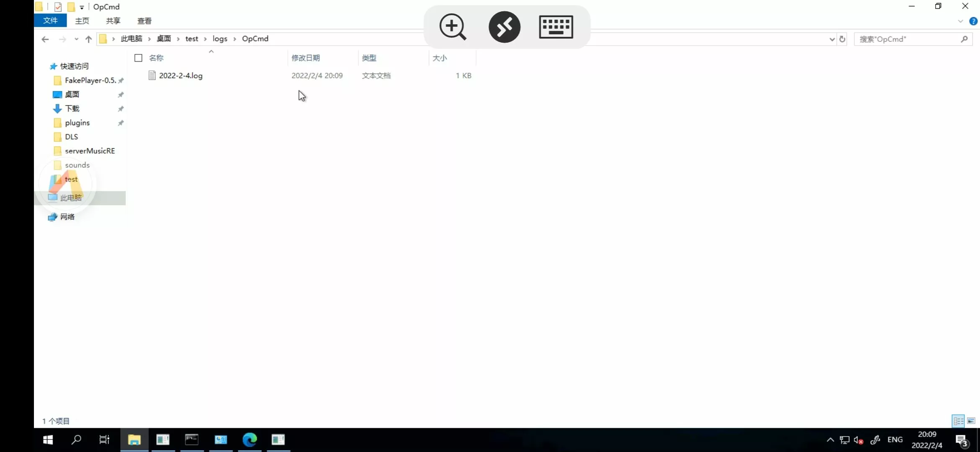This screenshot has width=980, height=452.
Task: Click the search magnifier in search box
Action: [x=964, y=39]
